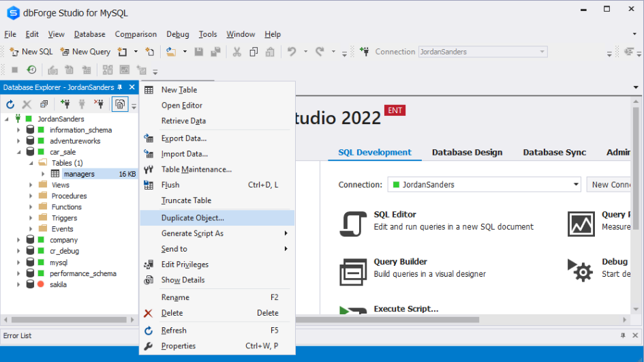Open the New SQL dropdown arrow beside New Query

coord(136,52)
